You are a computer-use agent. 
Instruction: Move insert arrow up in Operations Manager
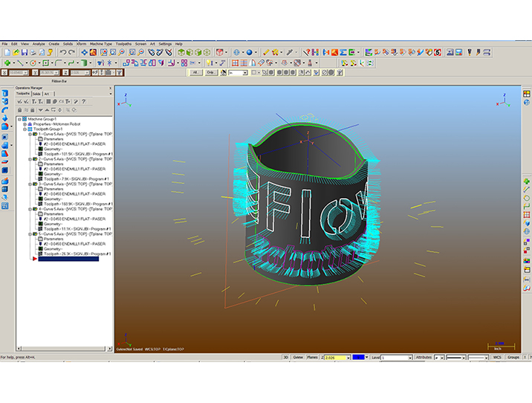tap(47, 110)
